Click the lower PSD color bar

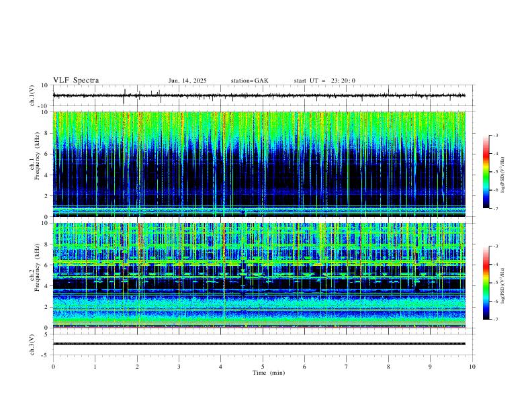(x=486, y=283)
